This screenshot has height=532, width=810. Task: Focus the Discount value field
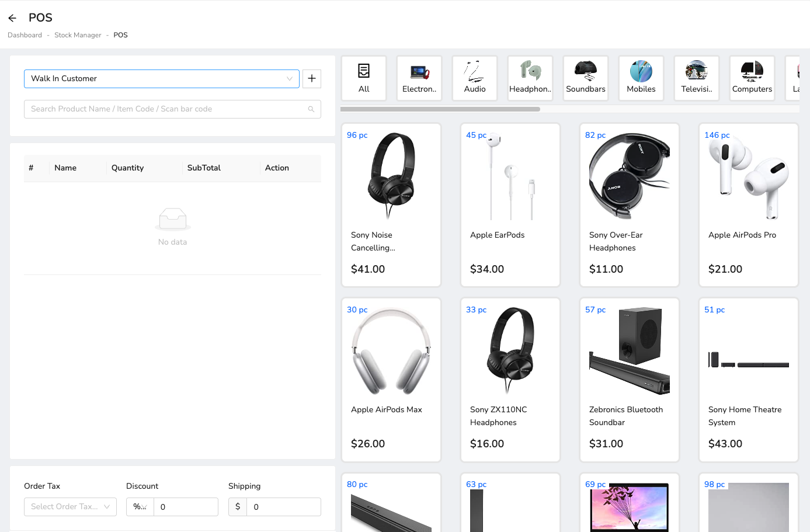click(x=186, y=507)
